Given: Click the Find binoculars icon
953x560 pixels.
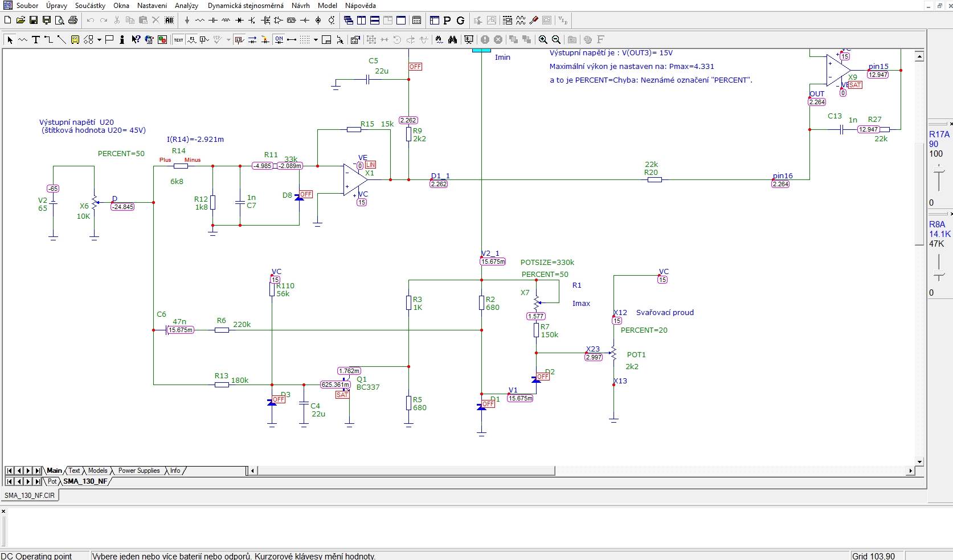Looking at the screenshot, I should 452,40.
